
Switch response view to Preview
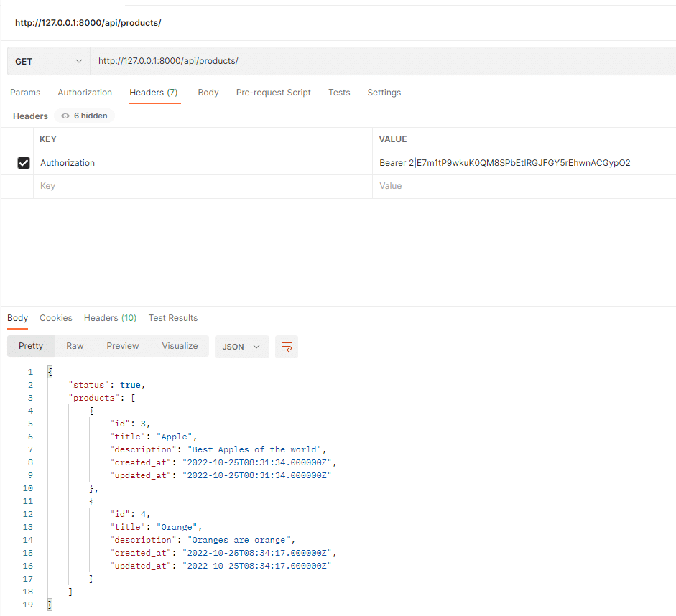(123, 346)
